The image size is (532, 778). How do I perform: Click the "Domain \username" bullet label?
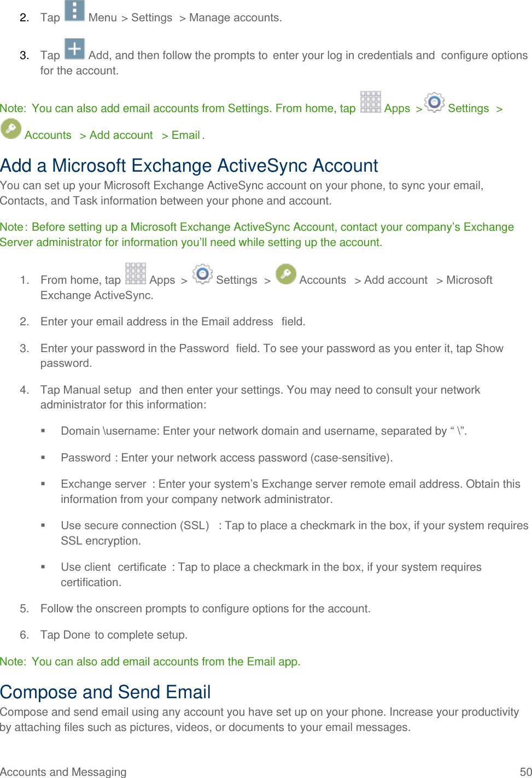coord(110,431)
